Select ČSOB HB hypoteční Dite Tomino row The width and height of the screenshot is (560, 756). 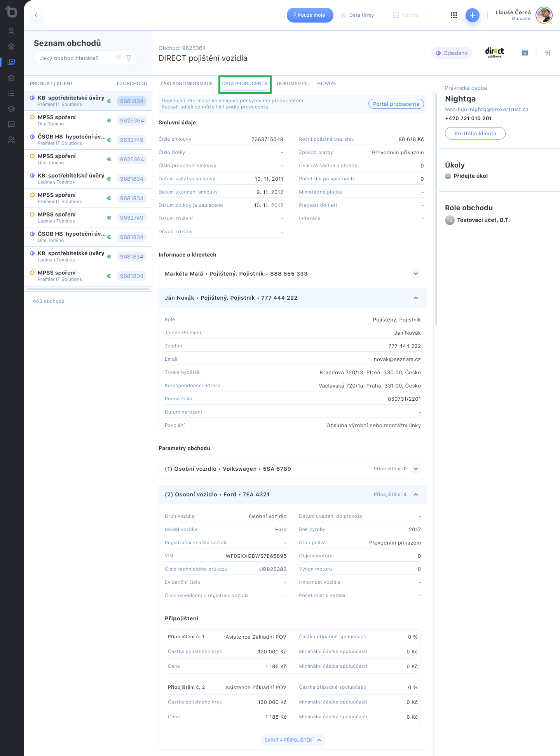click(x=88, y=237)
